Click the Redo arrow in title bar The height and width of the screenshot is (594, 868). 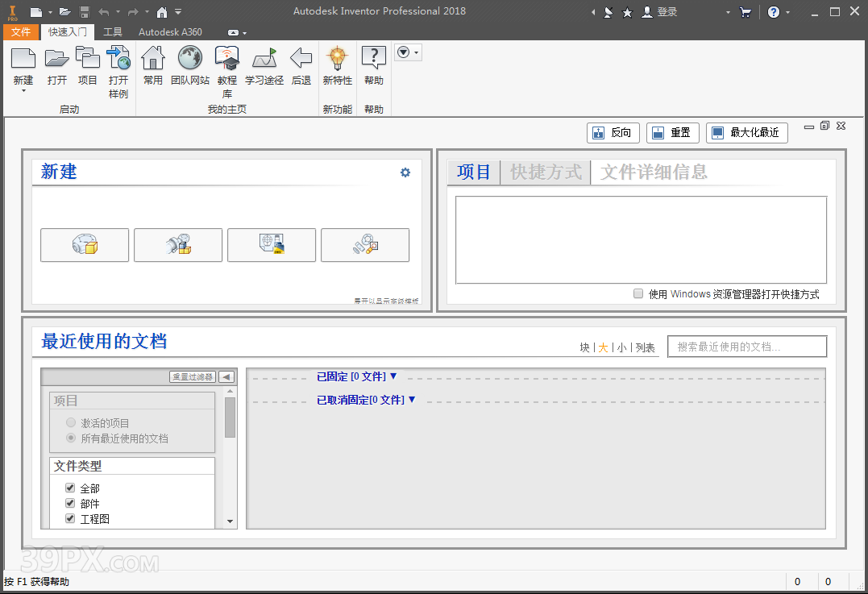tap(133, 11)
